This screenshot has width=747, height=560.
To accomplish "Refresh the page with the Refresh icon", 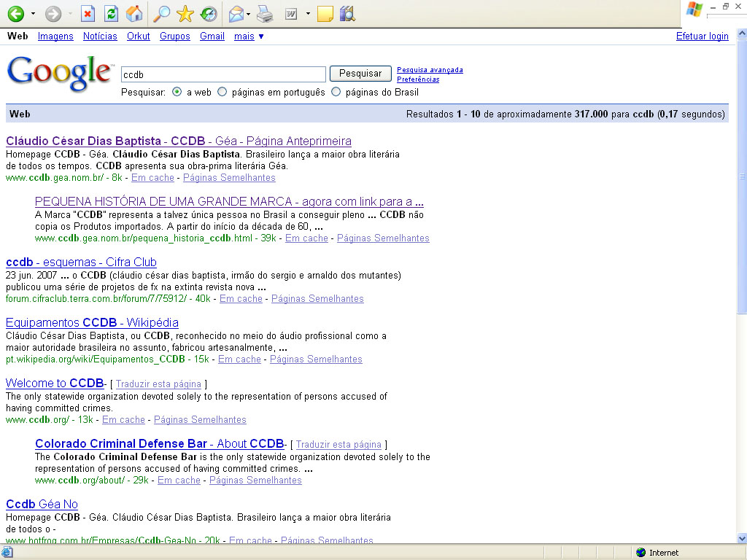I will 111,13.
